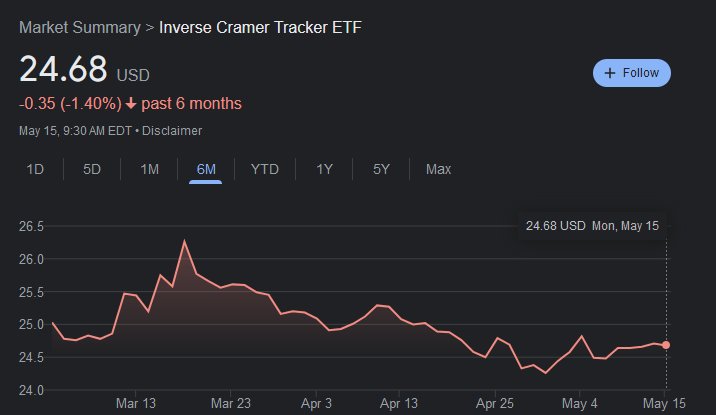Open the Disclaimer link

[172, 131]
